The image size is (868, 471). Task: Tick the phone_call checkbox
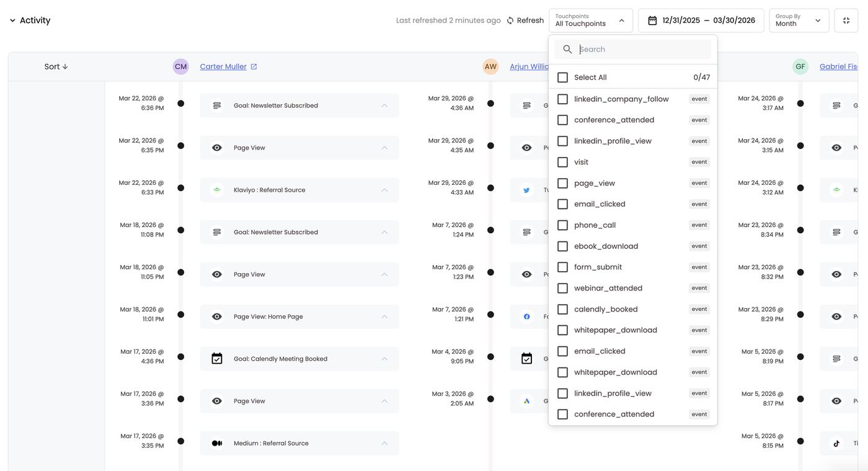point(563,225)
